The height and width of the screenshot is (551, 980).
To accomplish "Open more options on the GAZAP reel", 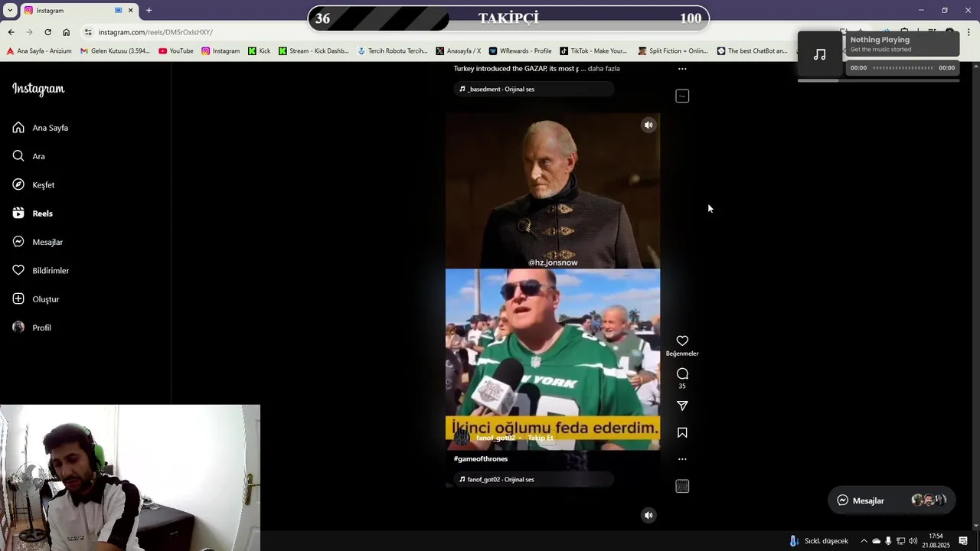I will (682, 69).
